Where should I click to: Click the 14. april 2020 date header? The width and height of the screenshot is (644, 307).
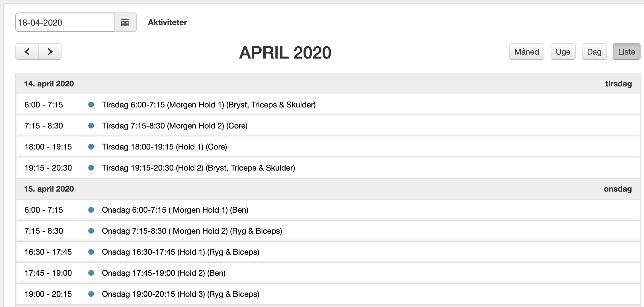click(x=49, y=84)
